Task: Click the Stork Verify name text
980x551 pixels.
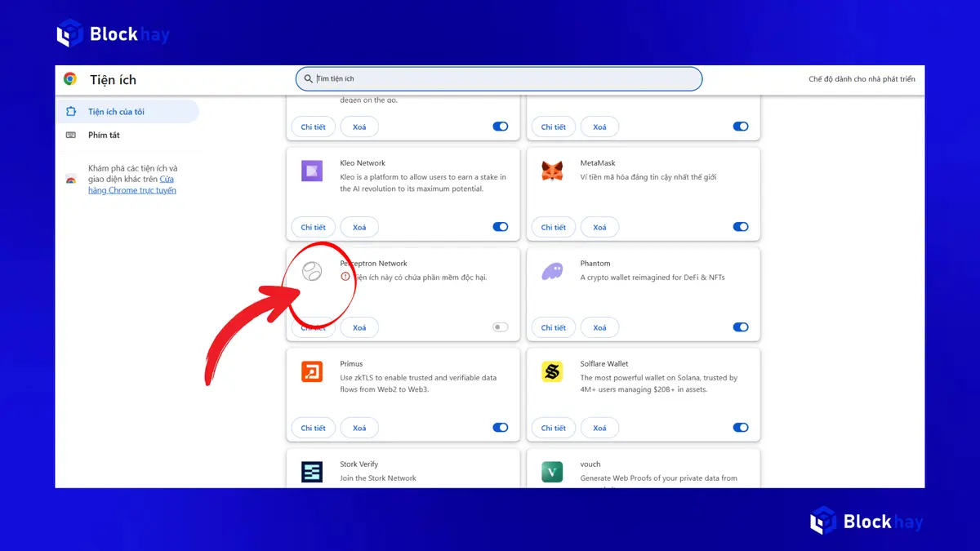Action: tap(359, 464)
